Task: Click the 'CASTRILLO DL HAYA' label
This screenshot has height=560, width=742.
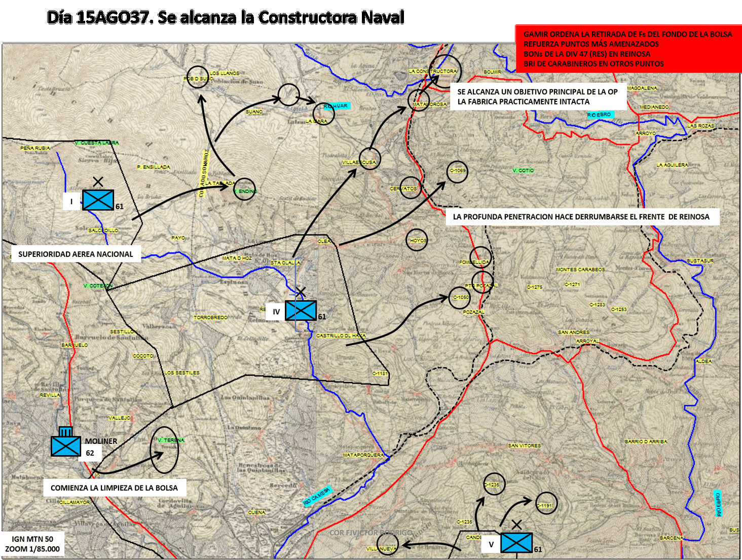Action: (x=341, y=335)
